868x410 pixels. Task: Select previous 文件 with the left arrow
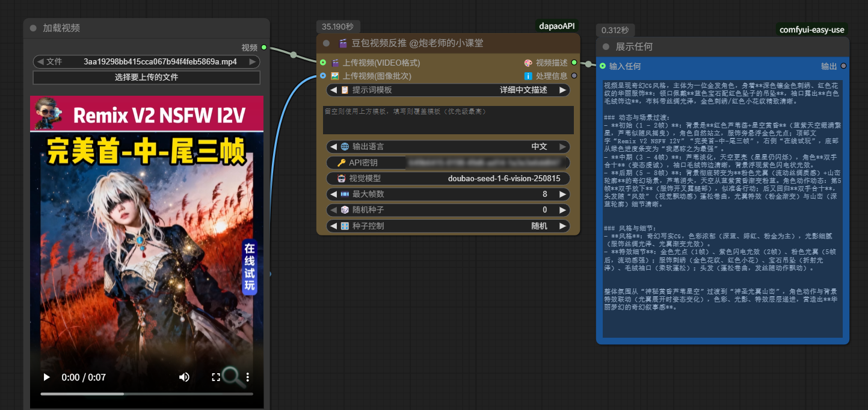coord(40,61)
